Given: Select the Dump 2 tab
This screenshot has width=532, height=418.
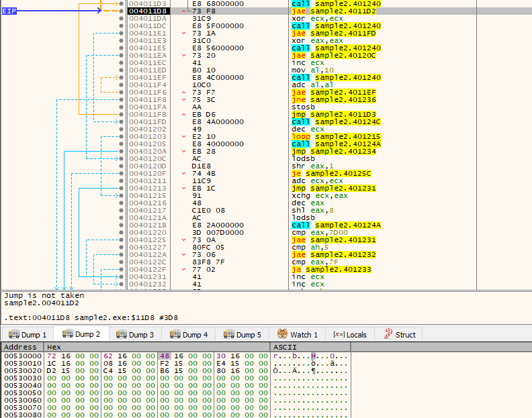Looking at the screenshot, I should [x=81, y=334].
